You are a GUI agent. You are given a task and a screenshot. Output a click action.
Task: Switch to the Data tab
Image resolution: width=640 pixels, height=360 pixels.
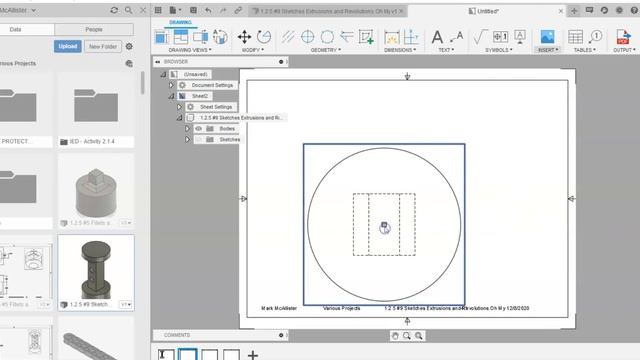coord(16,29)
